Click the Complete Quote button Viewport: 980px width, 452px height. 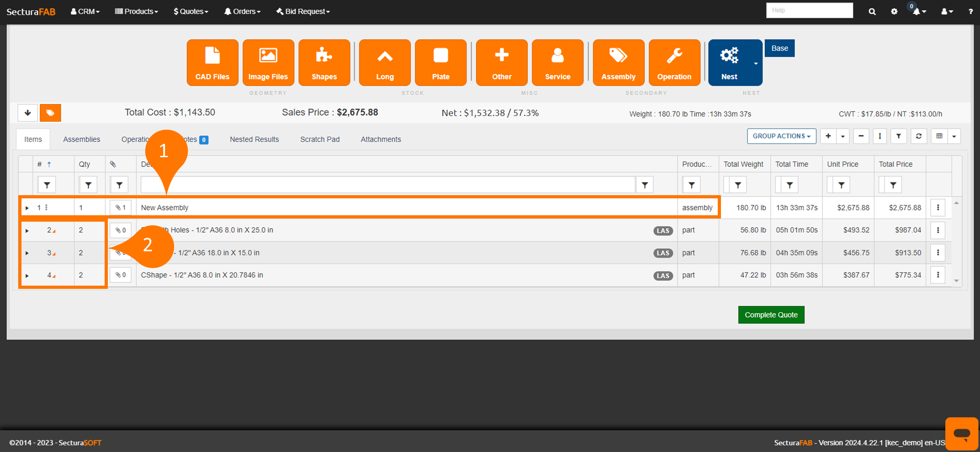[x=771, y=315]
